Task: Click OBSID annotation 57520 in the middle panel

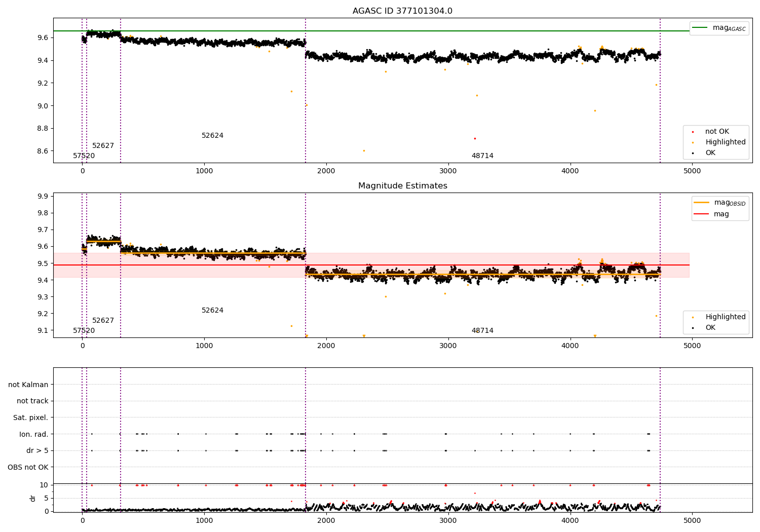Action: coord(84,331)
